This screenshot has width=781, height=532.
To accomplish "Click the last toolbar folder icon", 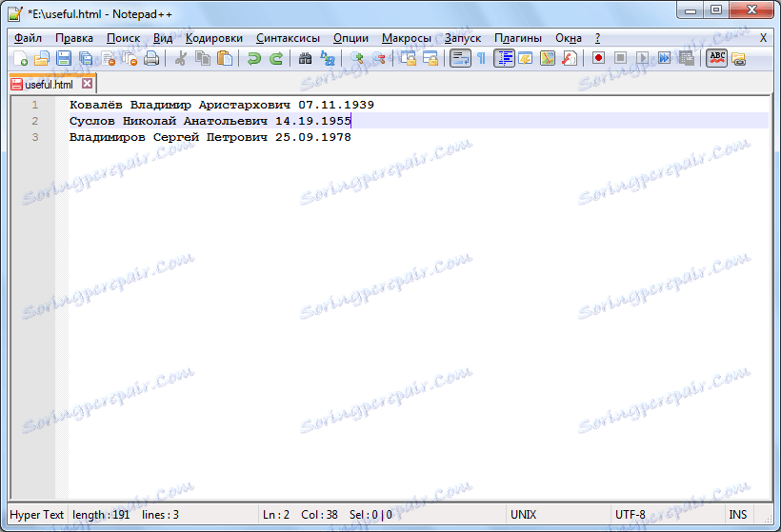I will point(739,59).
